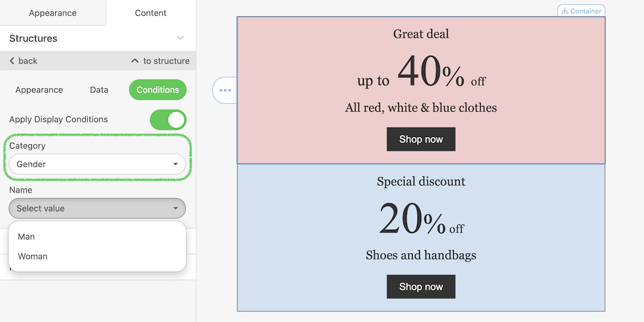Collapse the Structures panel chevron
The height and width of the screenshot is (322, 644).
(180, 38)
